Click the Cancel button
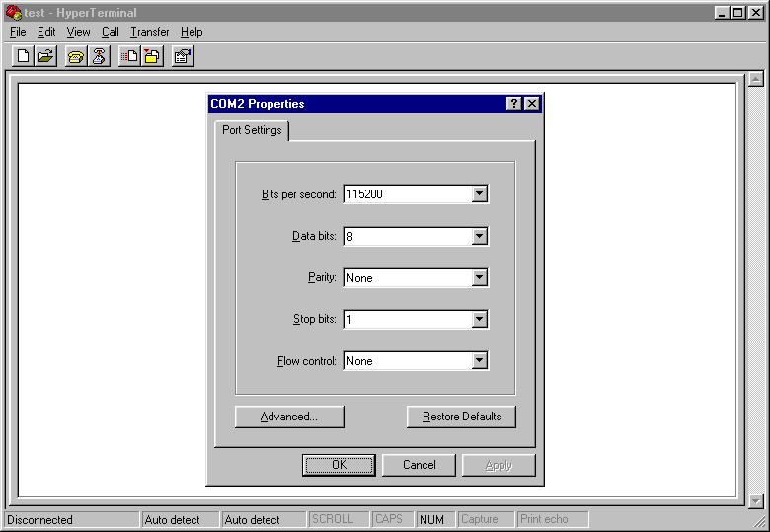This screenshot has height=532, width=770. pos(419,465)
